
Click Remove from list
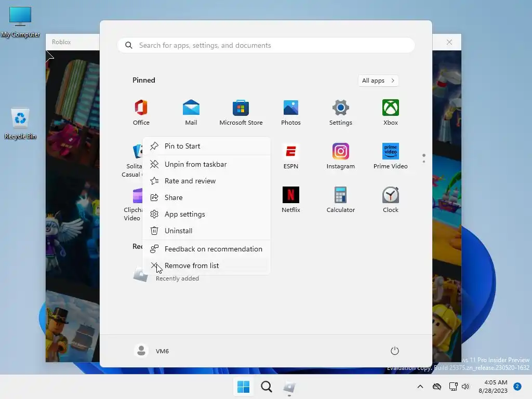[x=207, y=265]
